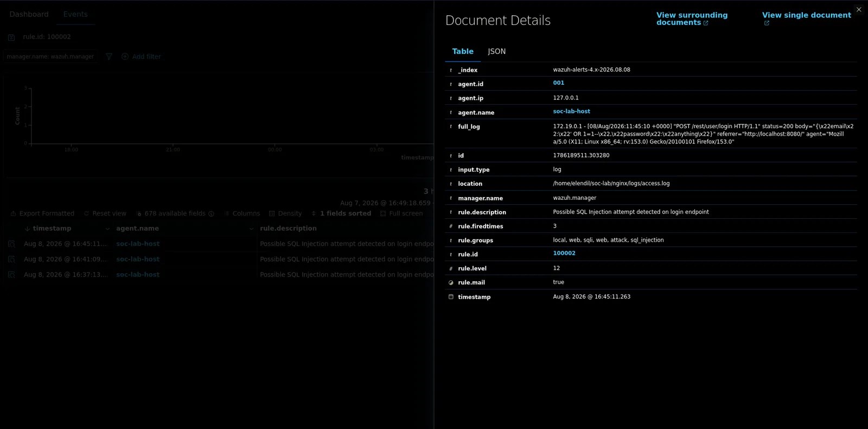Click the rule.id: 100002 query input

coord(47,37)
